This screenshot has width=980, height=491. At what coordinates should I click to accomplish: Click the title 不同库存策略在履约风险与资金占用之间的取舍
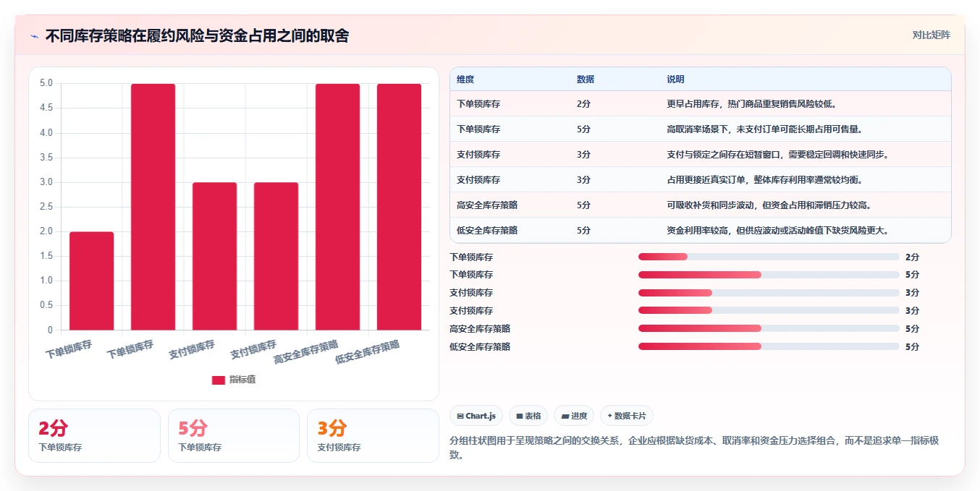pos(197,36)
